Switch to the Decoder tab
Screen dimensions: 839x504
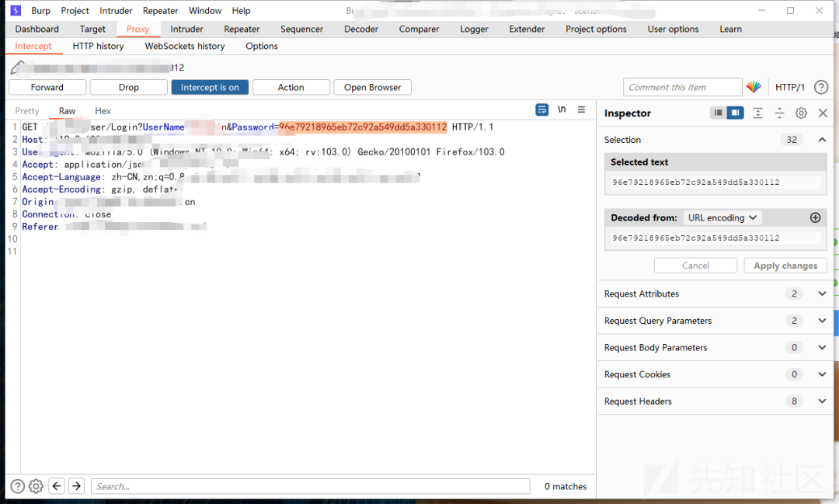361,29
